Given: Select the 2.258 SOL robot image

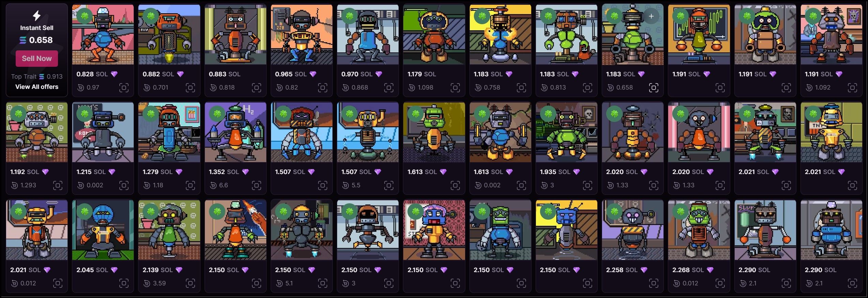Looking at the screenshot, I should (632, 230).
